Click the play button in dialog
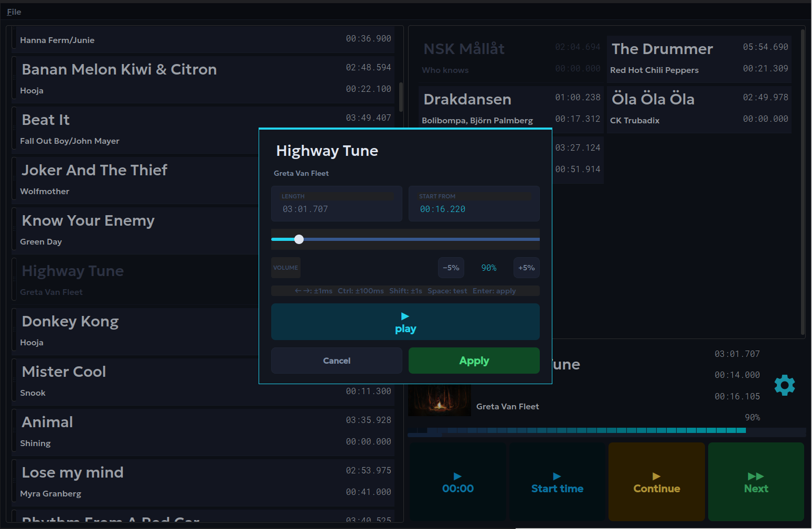 405,322
